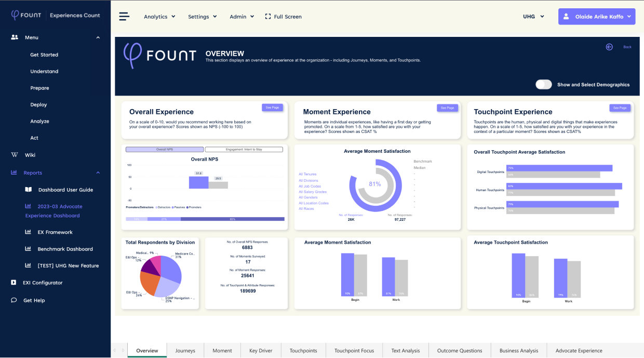Open the Business Analysis tab
The height and width of the screenshot is (358, 644).
519,351
